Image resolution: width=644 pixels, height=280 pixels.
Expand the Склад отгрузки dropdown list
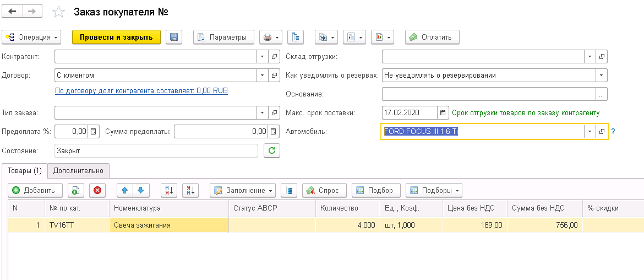(591, 57)
